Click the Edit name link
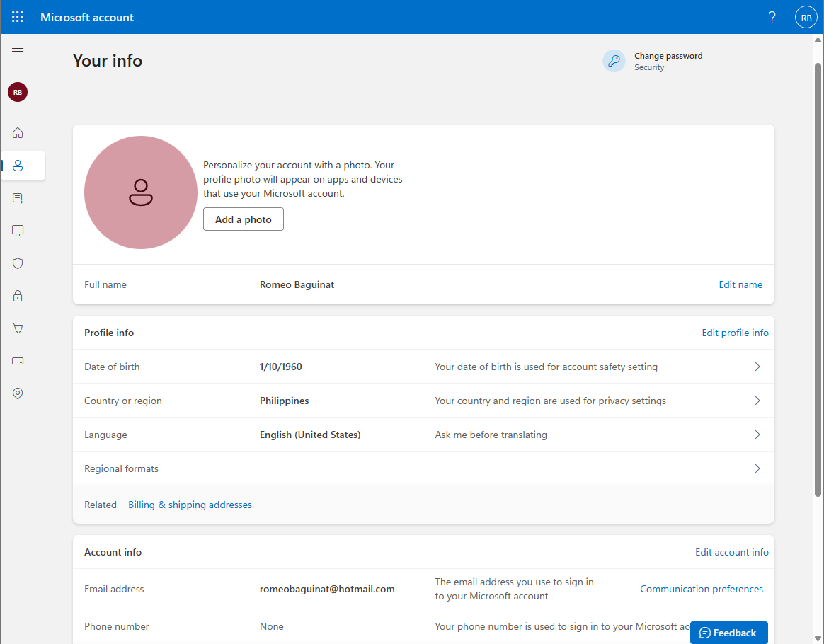824x644 pixels. point(740,284)
